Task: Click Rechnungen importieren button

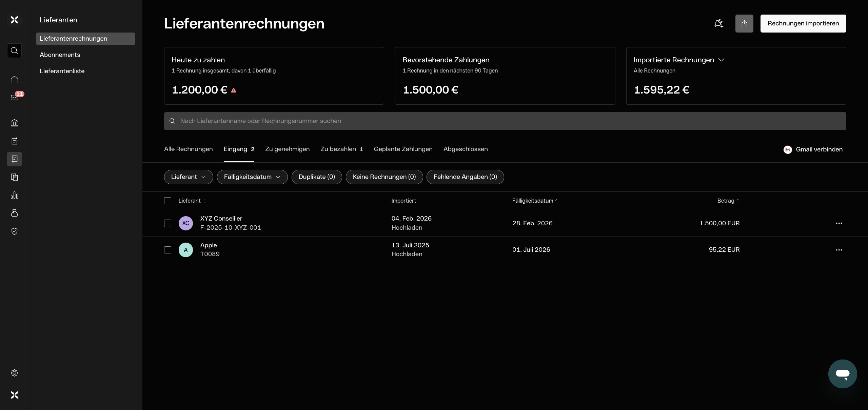Action: (803, 23)
